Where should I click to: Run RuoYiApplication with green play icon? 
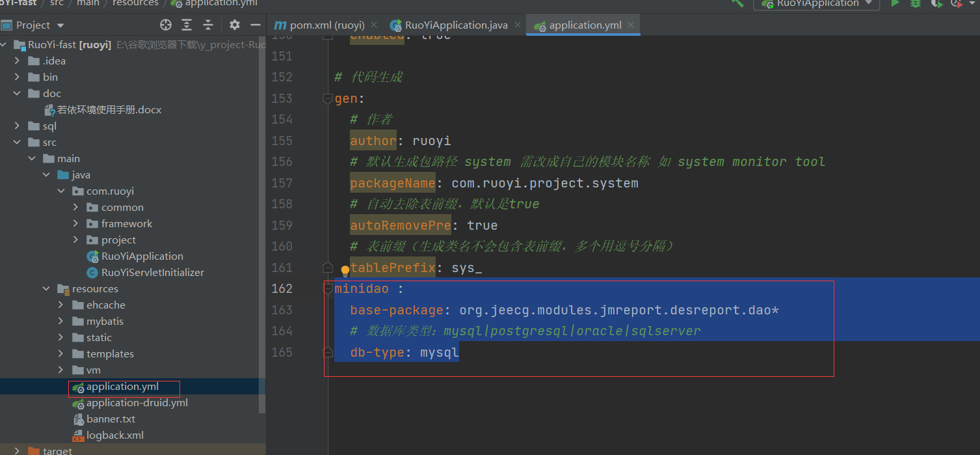pos(895,3)
